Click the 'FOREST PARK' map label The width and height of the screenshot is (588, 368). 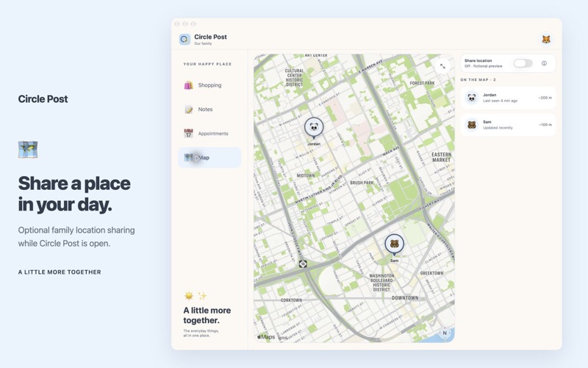coord(422,83)
